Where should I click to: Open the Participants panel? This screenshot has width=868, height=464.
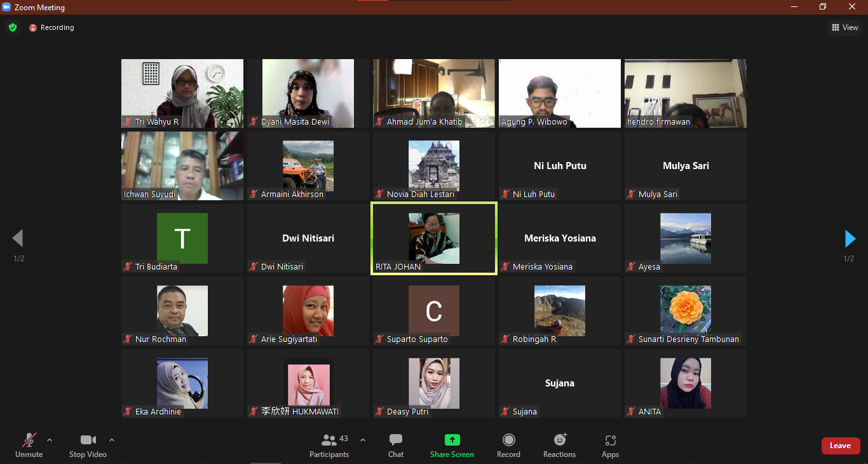point(329,446)
